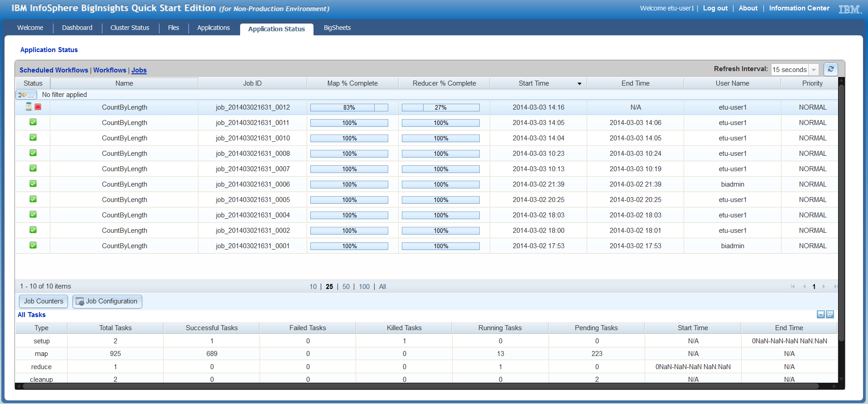Show All items per page
The height and width of the screenshot is (404, 868).
pyautogui.click(x=382, y=287)
